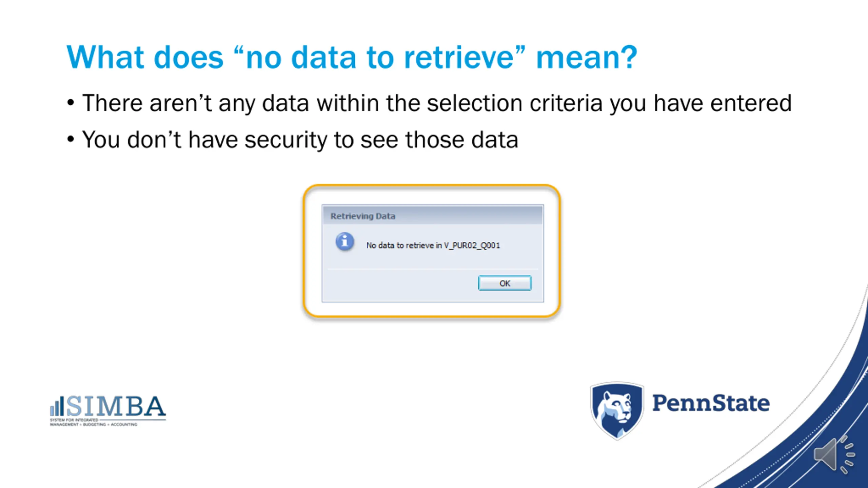Click the bullet dot before 'There aren't'
The image size is (868, 488).
tap(70, 103)
